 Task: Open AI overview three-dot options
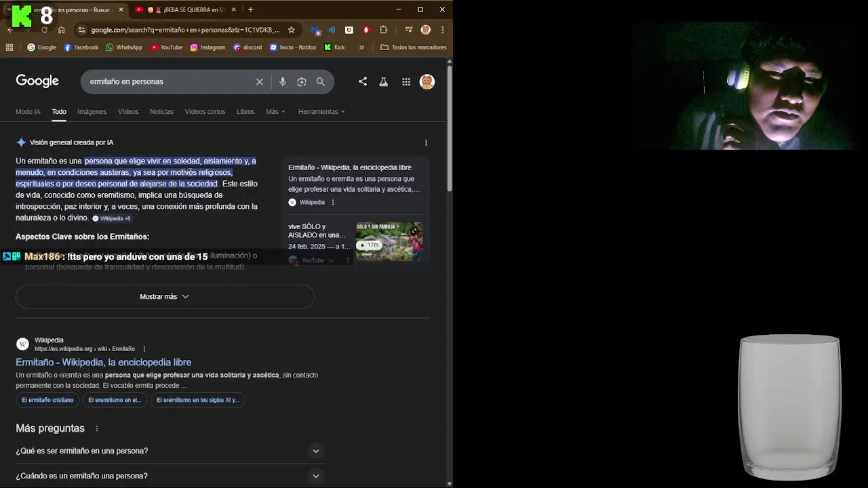pos(426,143)
